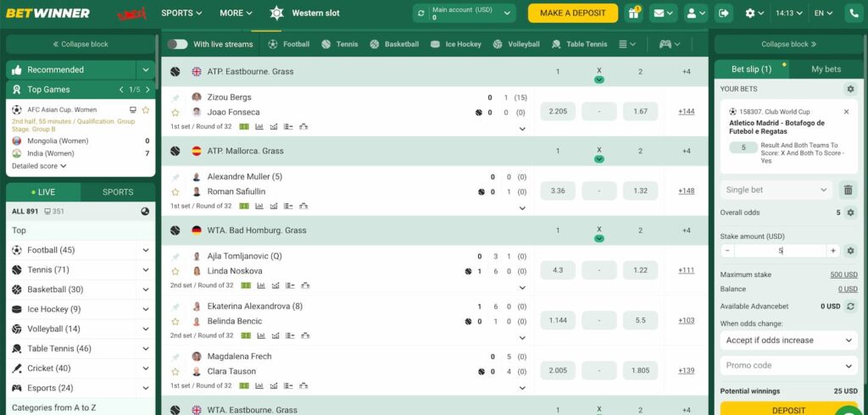Favorite the AFC Asian Cup game
868x415 pixels.
pos(146,109)
